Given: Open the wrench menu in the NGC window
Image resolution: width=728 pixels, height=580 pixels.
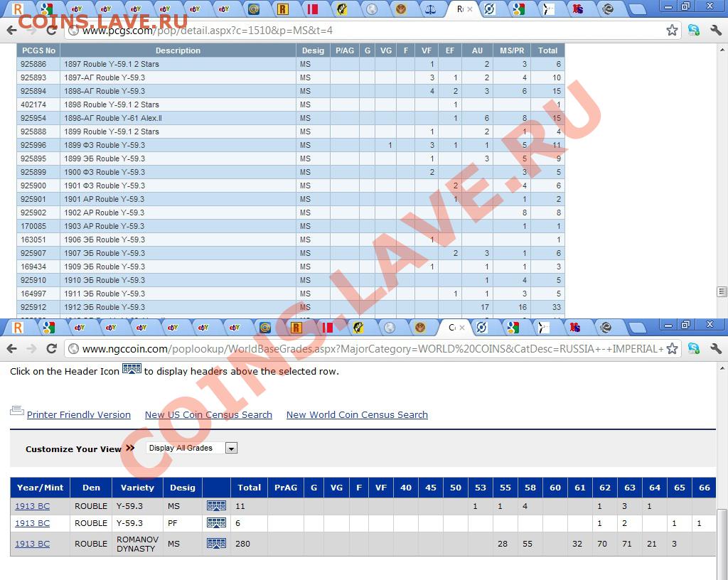Looking at the screenshot, I should click(x=715, y=349).
